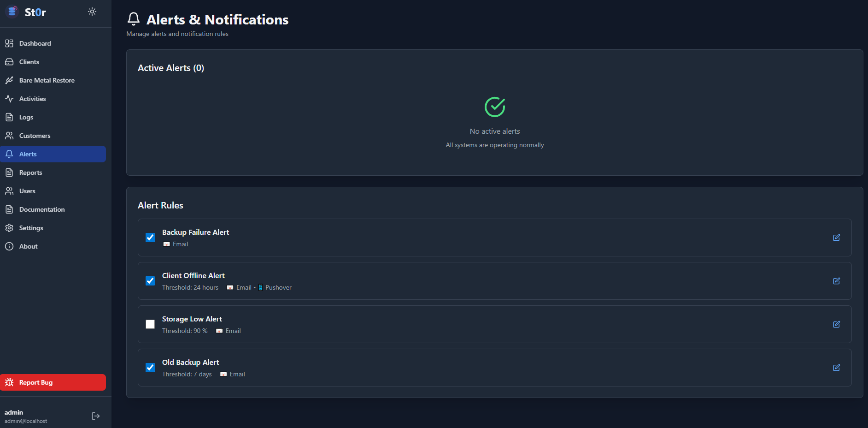Click the St0r logo icon
This screenshot has height=428, width=868.
pyautogui.click(x=12, y=12)
